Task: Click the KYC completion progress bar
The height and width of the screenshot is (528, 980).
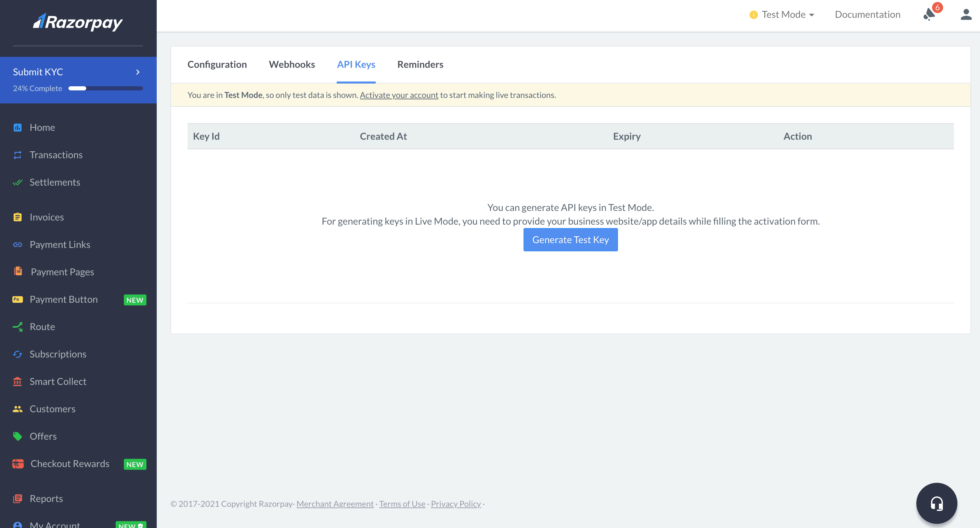Action: click(x=105, y=88)
